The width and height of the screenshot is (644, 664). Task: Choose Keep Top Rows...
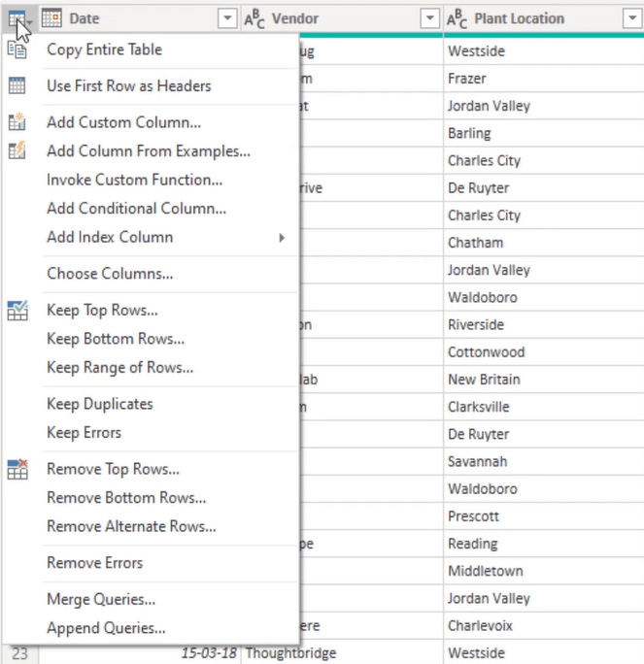coord(151,311)
